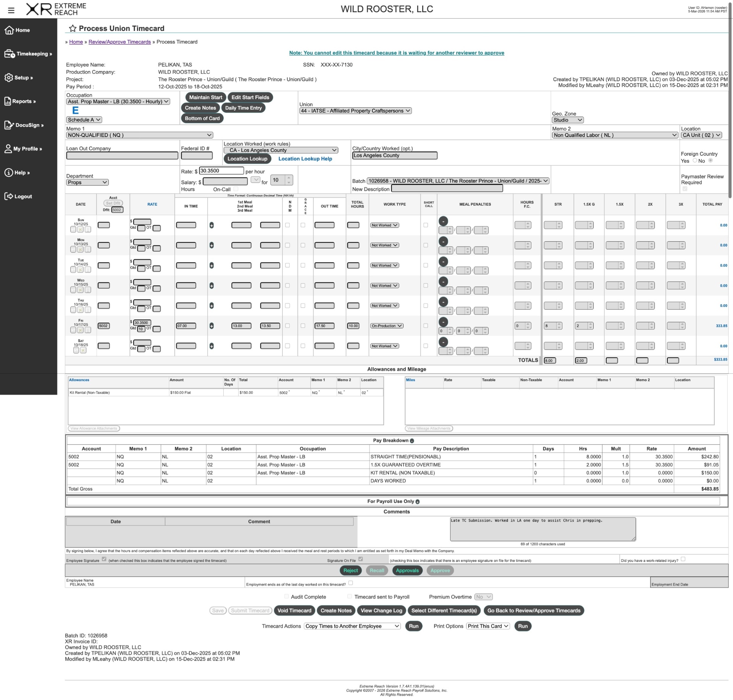Click the plus icon in Friday meal row
Viewport: 733px width, 700px height.
click(212, 326)
